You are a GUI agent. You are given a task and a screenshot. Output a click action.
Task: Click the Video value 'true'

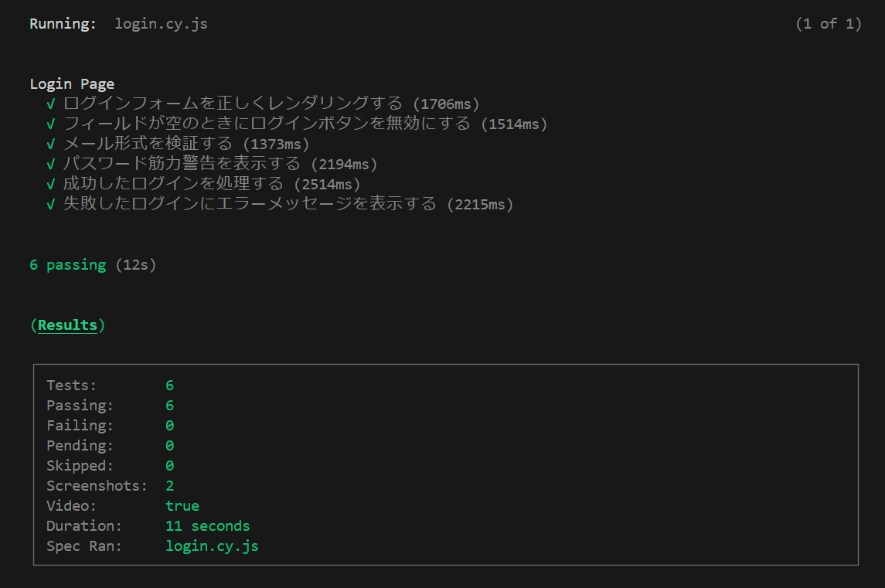coord(182,506)
